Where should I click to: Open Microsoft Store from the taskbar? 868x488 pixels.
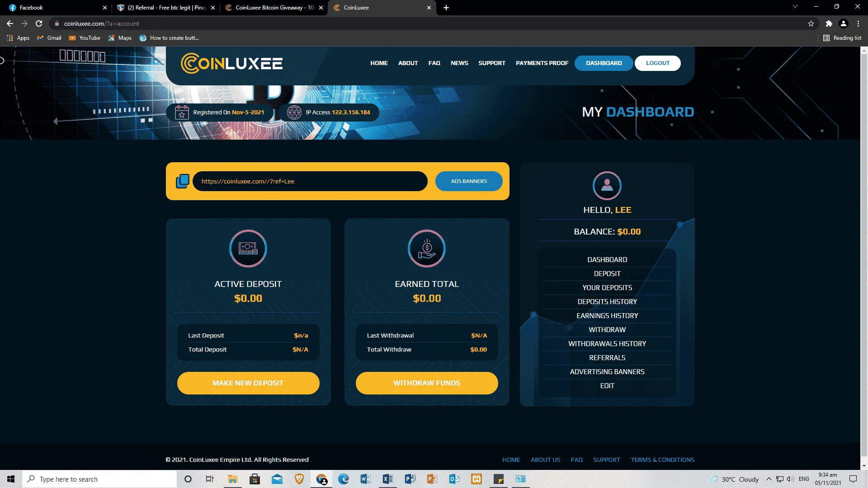click(255, 479)
